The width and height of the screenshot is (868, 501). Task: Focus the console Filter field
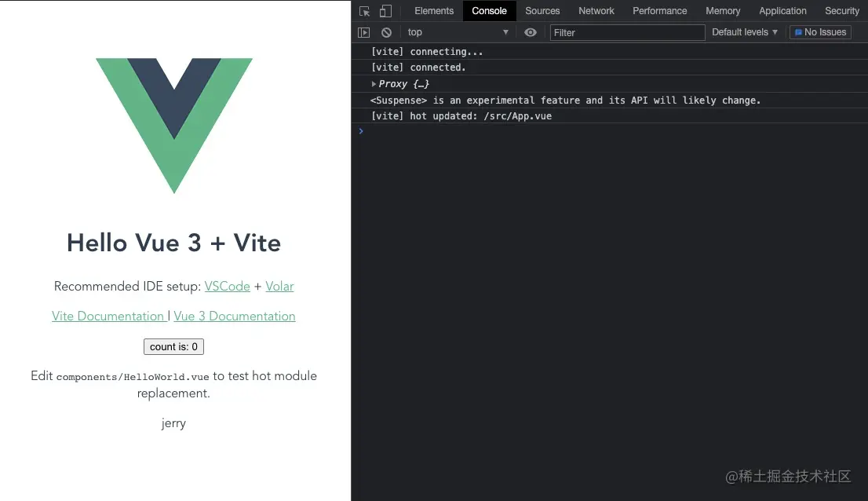pos(627,33)
